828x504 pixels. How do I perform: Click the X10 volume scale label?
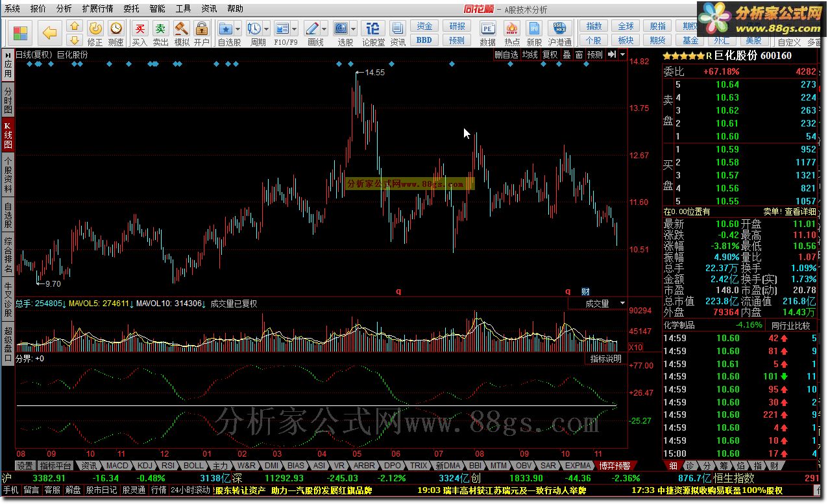coord(636,348)
